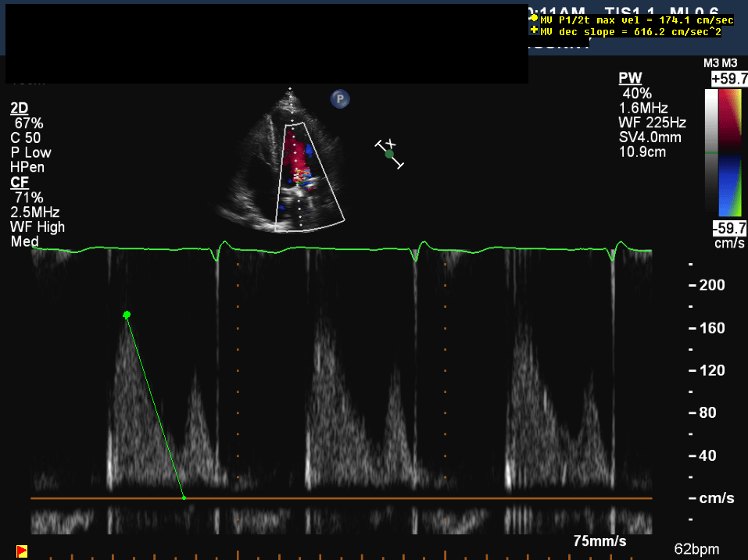The width and height of the screenshot is (748, 560).
Task: Select the 2D mode label
Action: pyautogui.click(x=20, y=108)
